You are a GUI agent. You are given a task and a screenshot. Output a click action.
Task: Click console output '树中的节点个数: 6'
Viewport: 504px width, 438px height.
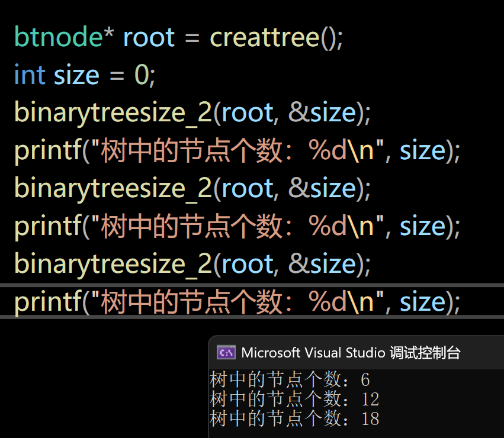click(x=290, y=379)
